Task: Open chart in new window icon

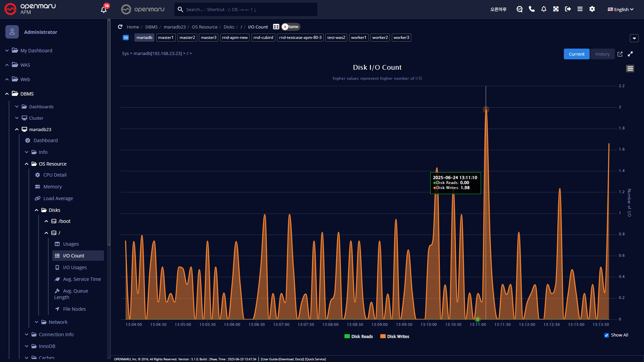Action: pos(620,54)
